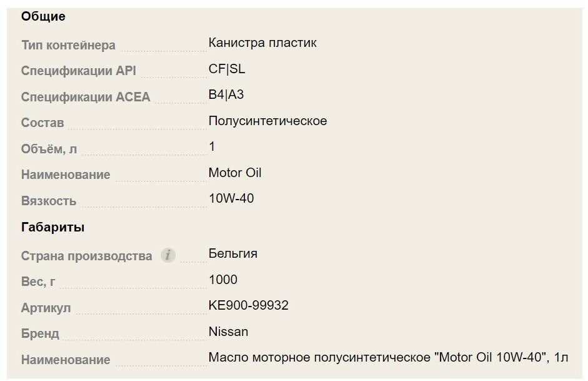Click the Вес, г label
The image size is (588, 381).
tap(38, 282)
